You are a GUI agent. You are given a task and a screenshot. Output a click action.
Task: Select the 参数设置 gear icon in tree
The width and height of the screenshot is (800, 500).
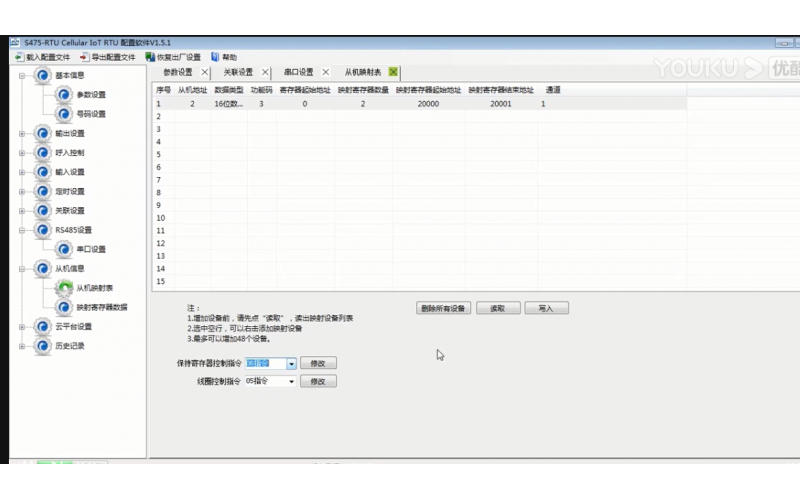(64, 95)
